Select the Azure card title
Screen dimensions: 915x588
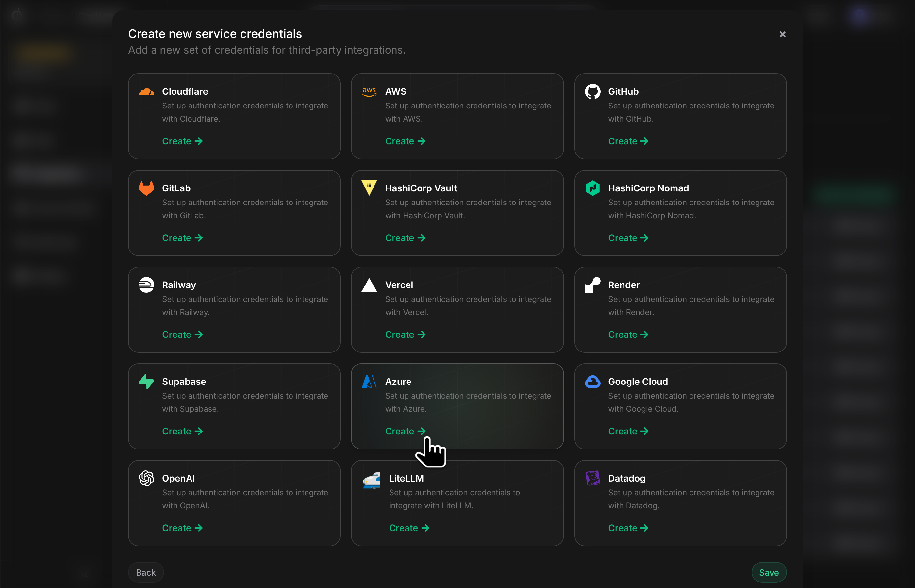[398, 382]
